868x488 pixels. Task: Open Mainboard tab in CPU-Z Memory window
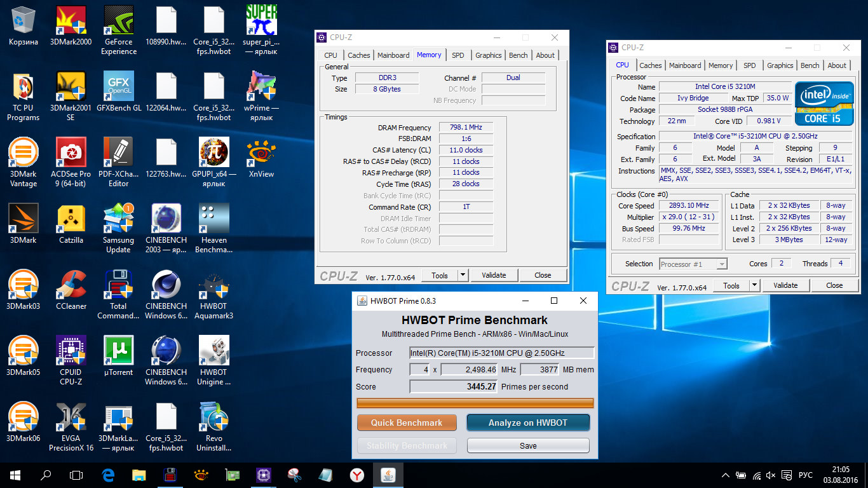pyautogui.click(x=393, y=55)
